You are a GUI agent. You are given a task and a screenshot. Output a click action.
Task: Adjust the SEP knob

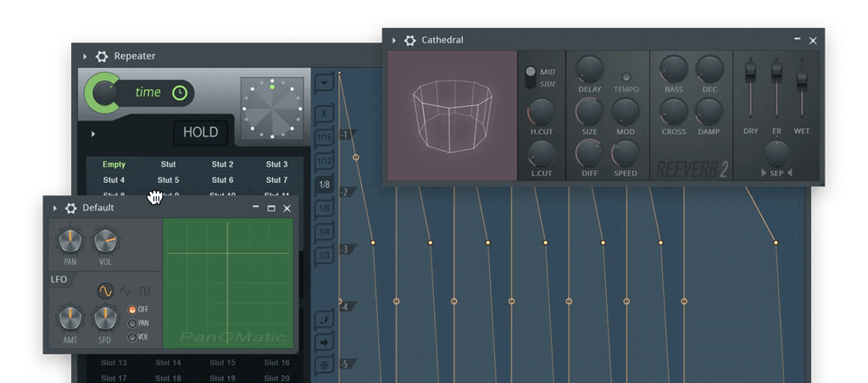coord(776,154)
